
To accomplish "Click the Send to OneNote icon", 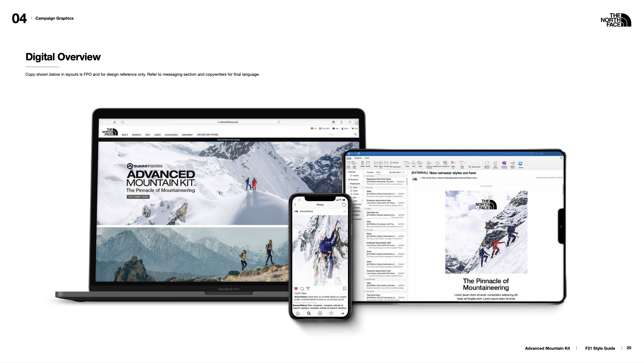I will pos(504,163).
